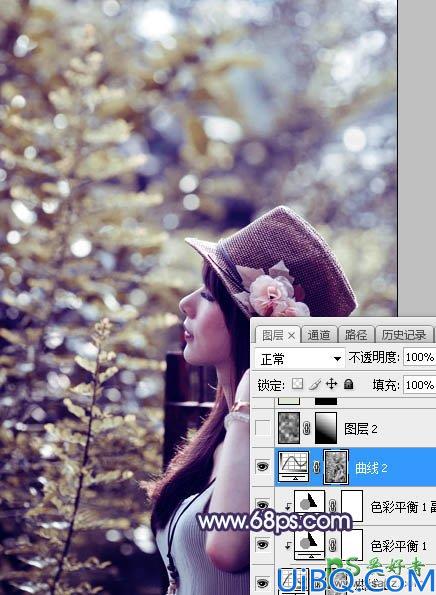Click the link icon on 图层 2
Image resolution: width=436 pixels, height=595 pixels.
pyautogui.click(x=307, y=428)
